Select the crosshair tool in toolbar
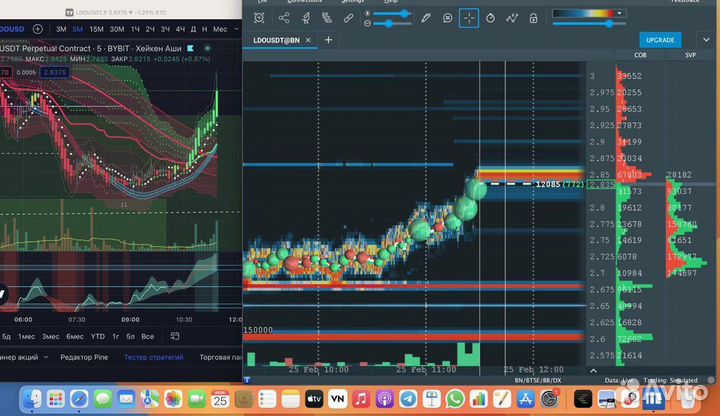 pyautogui.click(x=469, y=18)
